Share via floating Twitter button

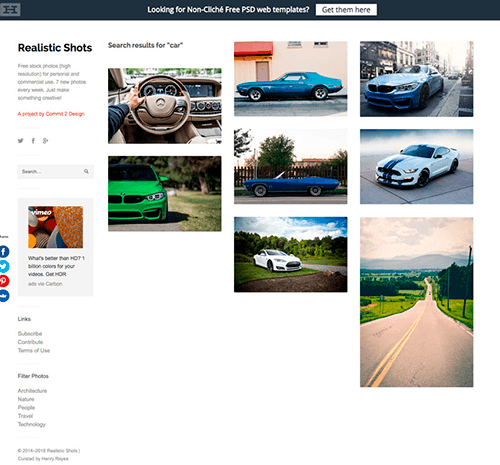(x=4, y=266)
